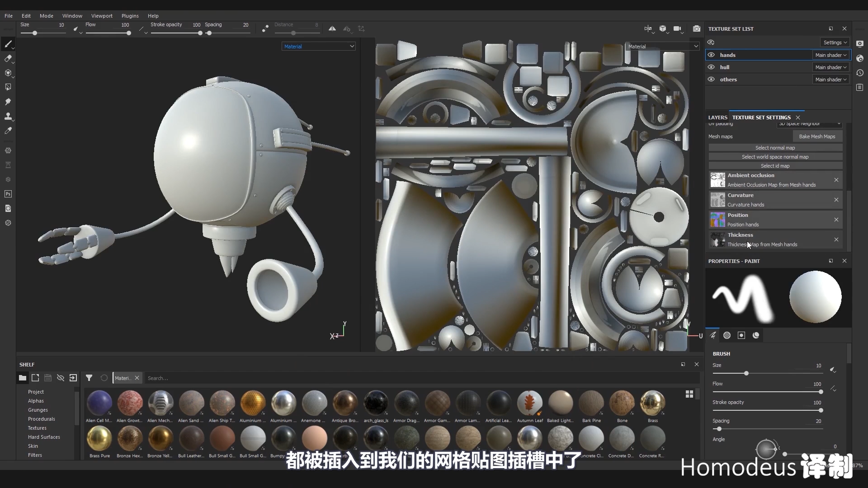Click the shelf hidden-eye icon
The width and height of the screenshot is (868, 488).
61,378
